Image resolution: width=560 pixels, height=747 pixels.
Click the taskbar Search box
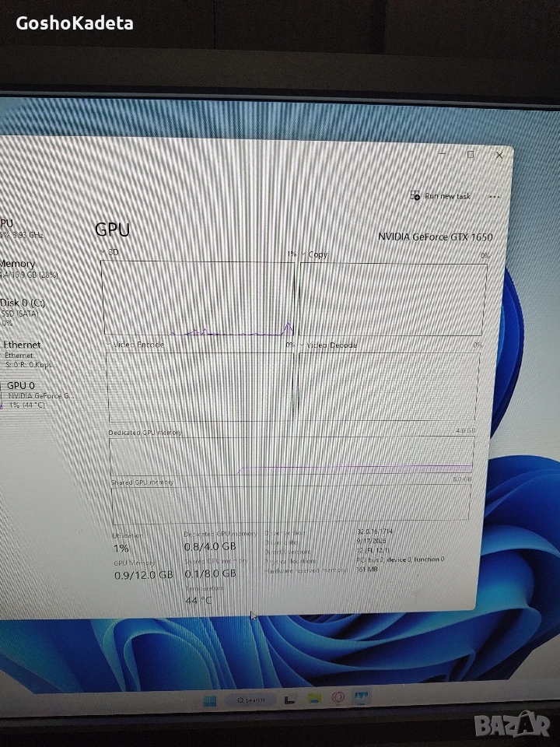pos(251,700)
